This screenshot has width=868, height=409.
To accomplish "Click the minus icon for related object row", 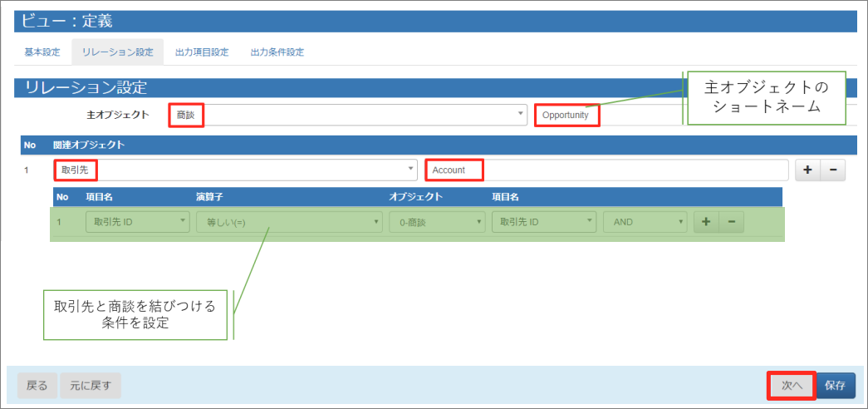I will [833, 170].
